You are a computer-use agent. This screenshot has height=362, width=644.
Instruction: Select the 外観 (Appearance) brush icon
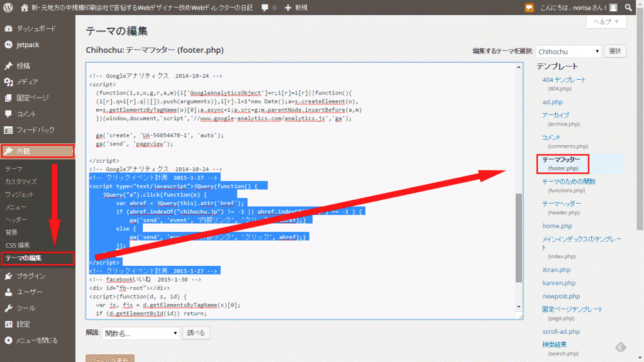(x=9, y=151)
